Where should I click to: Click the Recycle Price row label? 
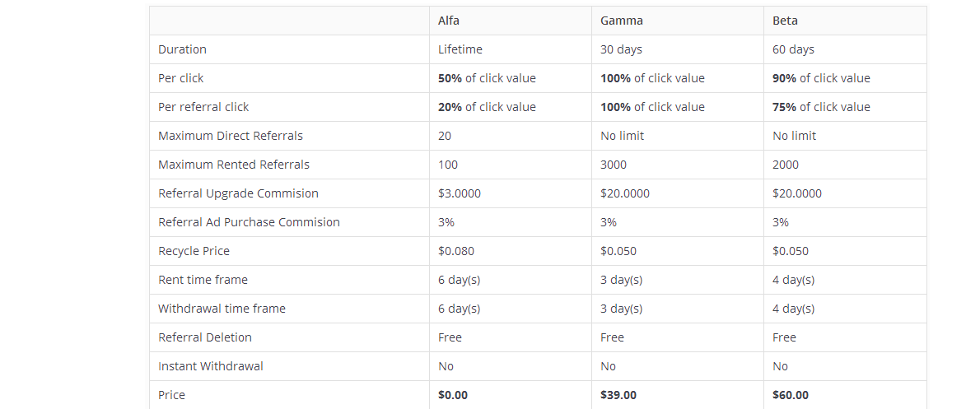pyautogui.click(x=194, y=251)
